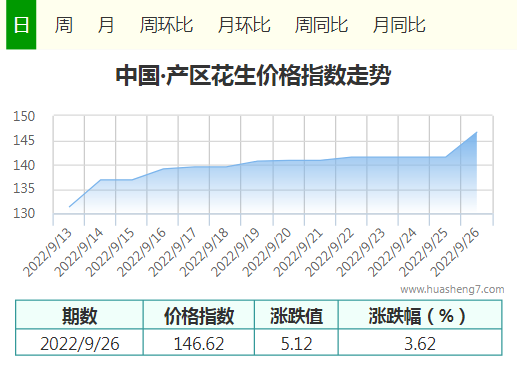
Task: Switch to 月环比 tab
Action: pos(244,25)
